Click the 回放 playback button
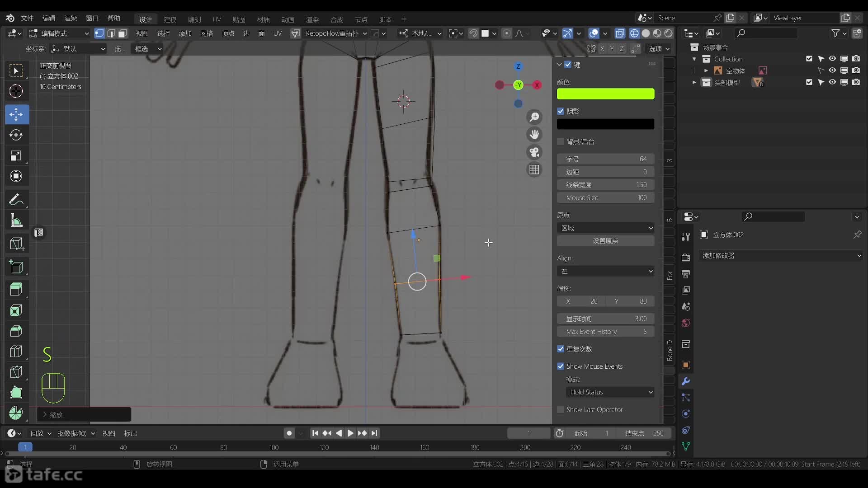Viewport: 868px width, 488px height. 41,433
